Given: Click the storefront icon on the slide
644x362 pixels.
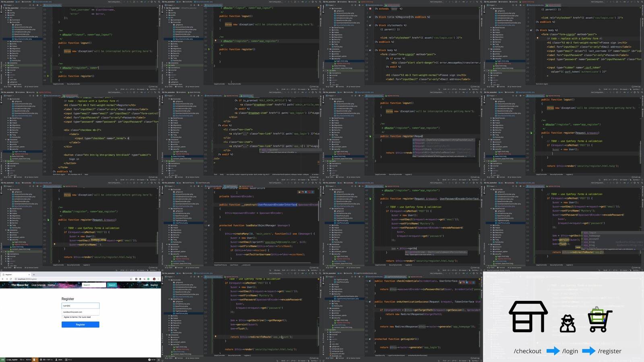Looking at the screenshot, I should [528, 317].
